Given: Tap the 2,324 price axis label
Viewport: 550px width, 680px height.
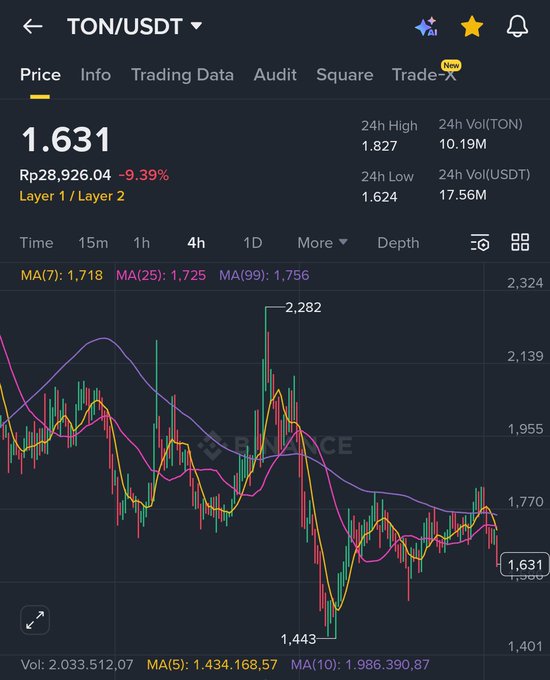Looking at the screenshot, I should (x=525, y=283).
